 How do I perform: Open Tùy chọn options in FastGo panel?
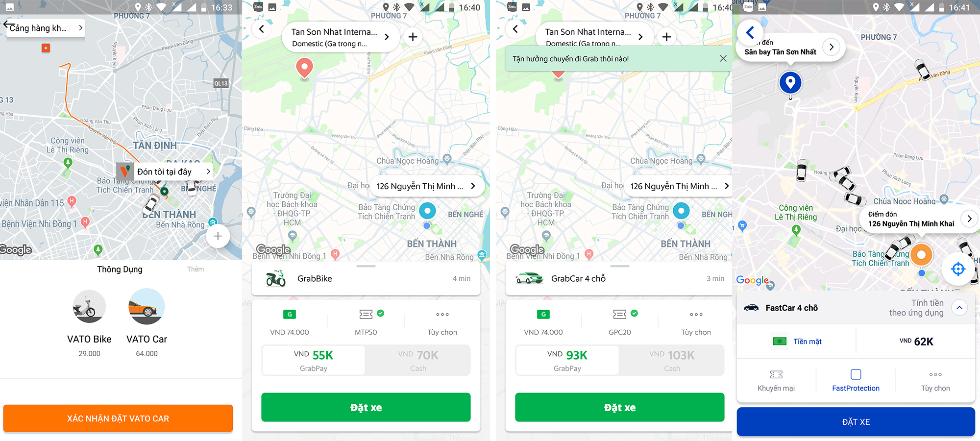pos(935,381)
